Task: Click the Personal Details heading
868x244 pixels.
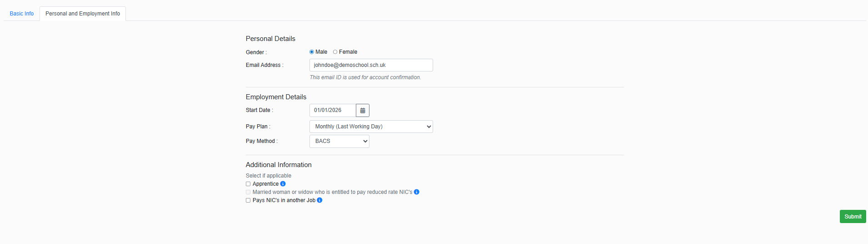Action: click(x=270, y=39)
